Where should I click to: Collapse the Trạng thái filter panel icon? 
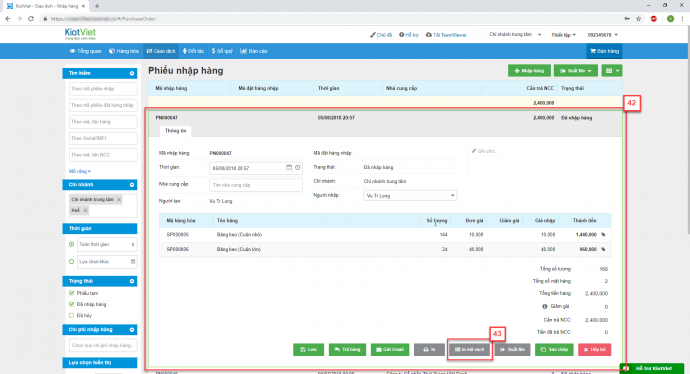click(x=132, y=281)
